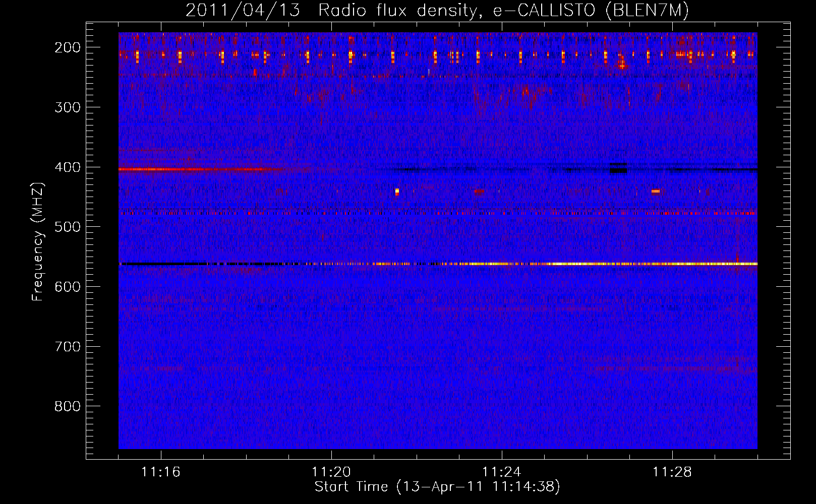Select the 200 frequency tick label

coord(67,48)
